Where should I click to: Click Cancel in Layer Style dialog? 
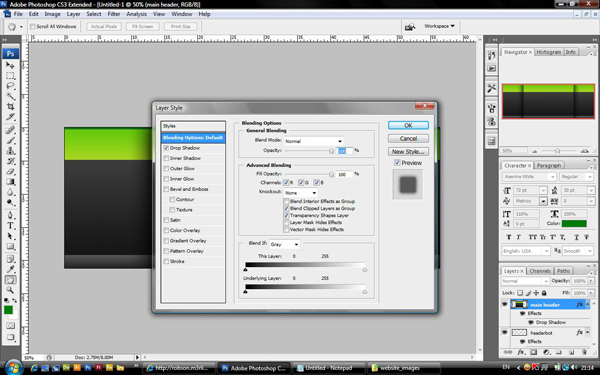coord(408,139)
